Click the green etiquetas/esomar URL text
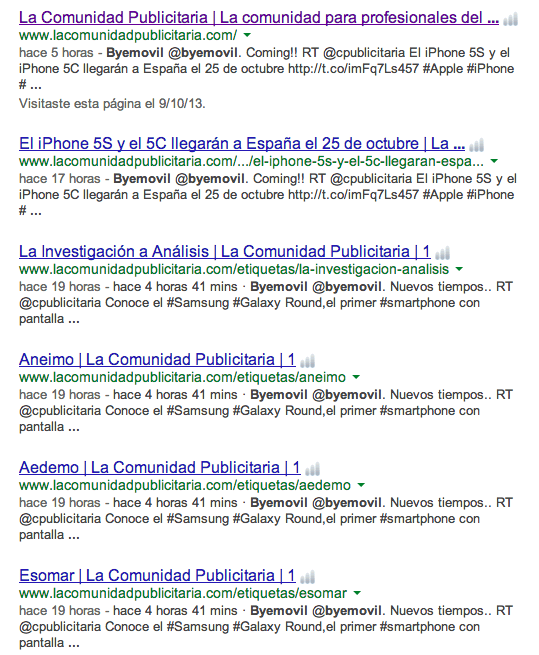Screen dimensions: 539x655 183,593
